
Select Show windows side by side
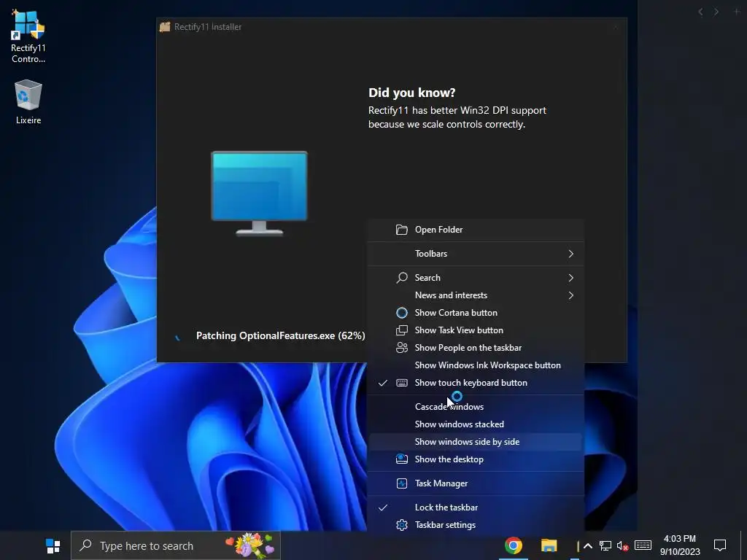(476, 442)
